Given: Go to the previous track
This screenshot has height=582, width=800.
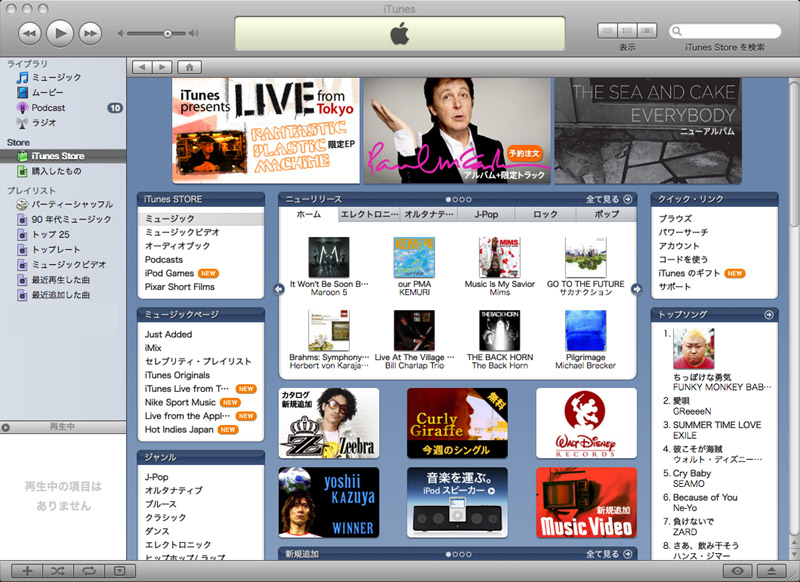Looking at the screenshot, I should tap(30, 34).
